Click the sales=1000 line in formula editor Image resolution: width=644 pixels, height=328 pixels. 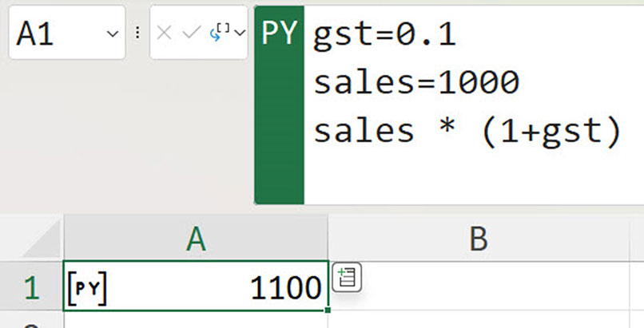tap(416, 82)
